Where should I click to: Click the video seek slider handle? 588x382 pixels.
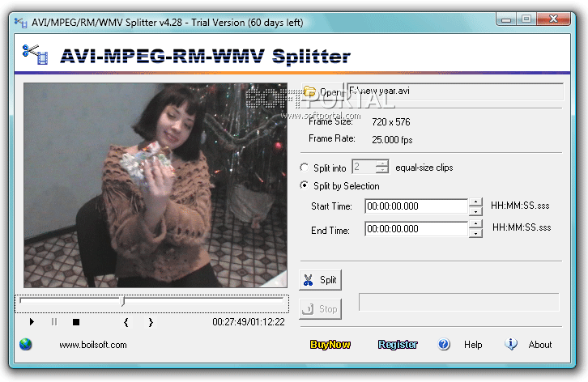123,301
